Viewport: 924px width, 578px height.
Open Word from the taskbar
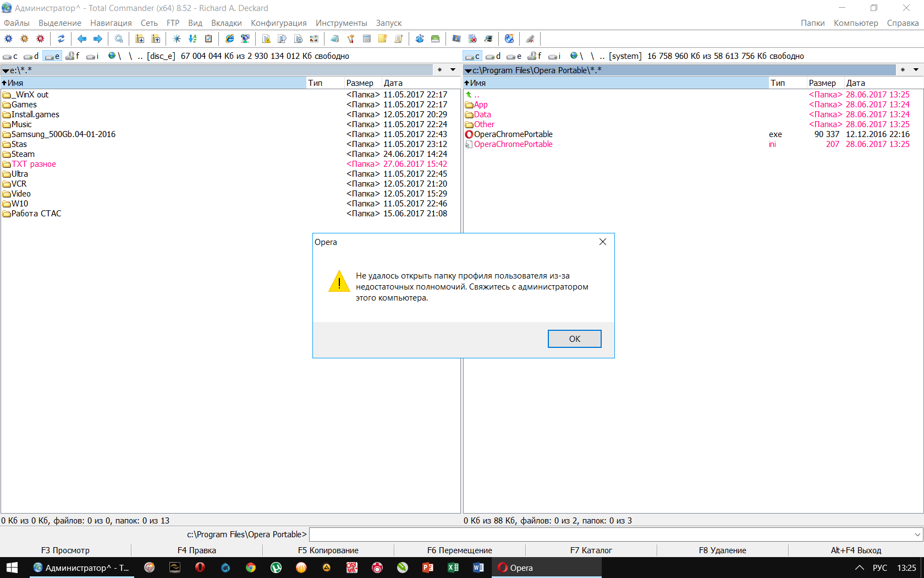(x=479, y=568)
